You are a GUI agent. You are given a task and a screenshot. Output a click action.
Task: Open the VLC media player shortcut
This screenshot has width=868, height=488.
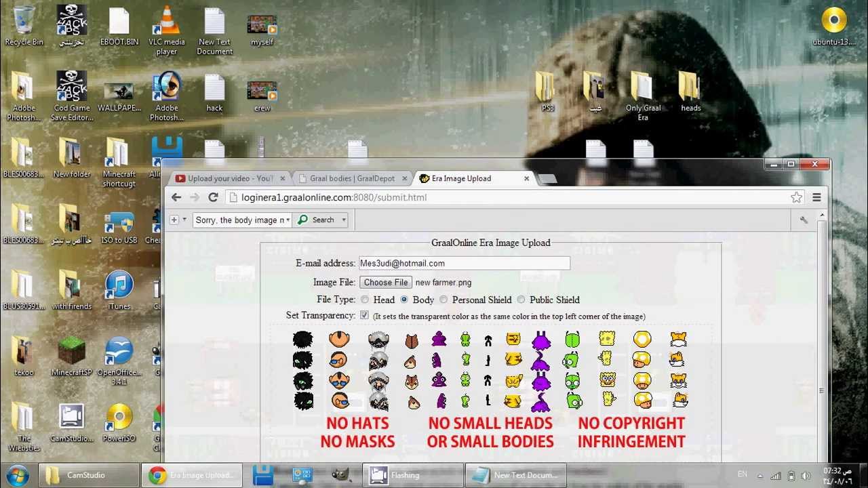[166, 30]
